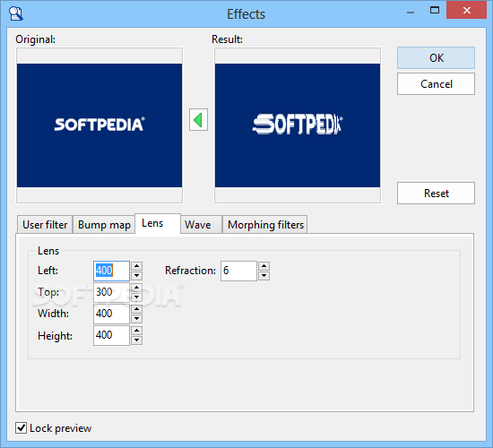
Task: Open the Bump map tab
Action: tap(104, 225)
